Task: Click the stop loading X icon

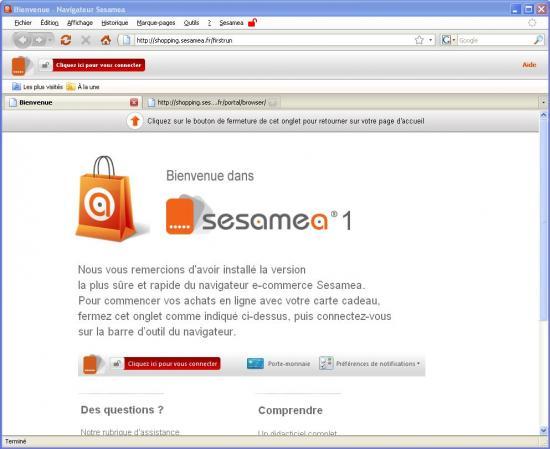Action: point(86,40)
